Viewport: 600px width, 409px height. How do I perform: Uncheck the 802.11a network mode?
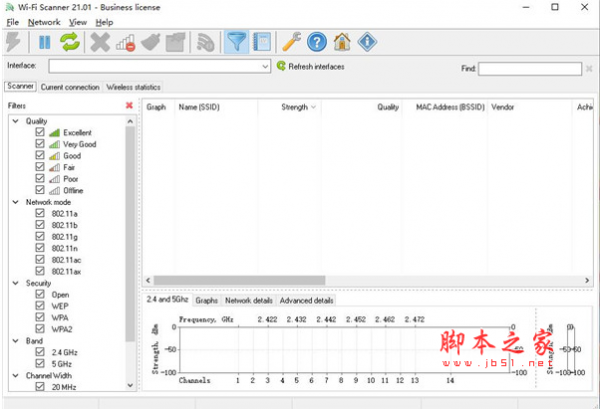tap(40, 213)
